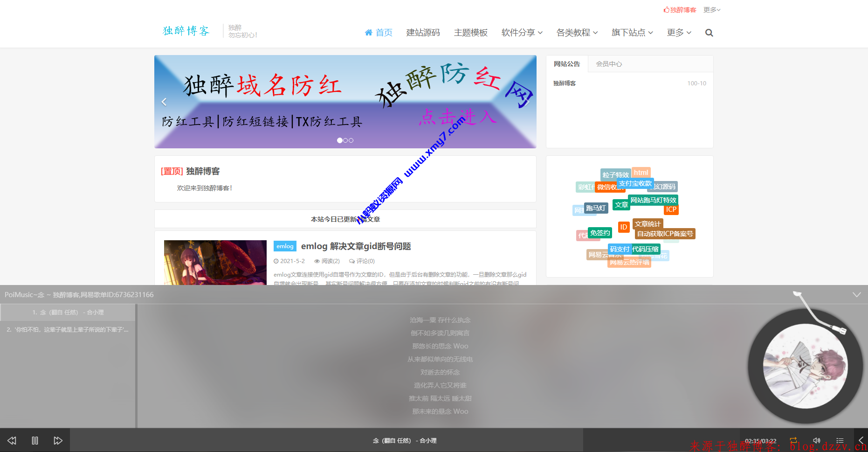This screenshot has width=868, height=452.
Task: Click the song progress time 02:35/03:22
Action: (x=761, y=440)
